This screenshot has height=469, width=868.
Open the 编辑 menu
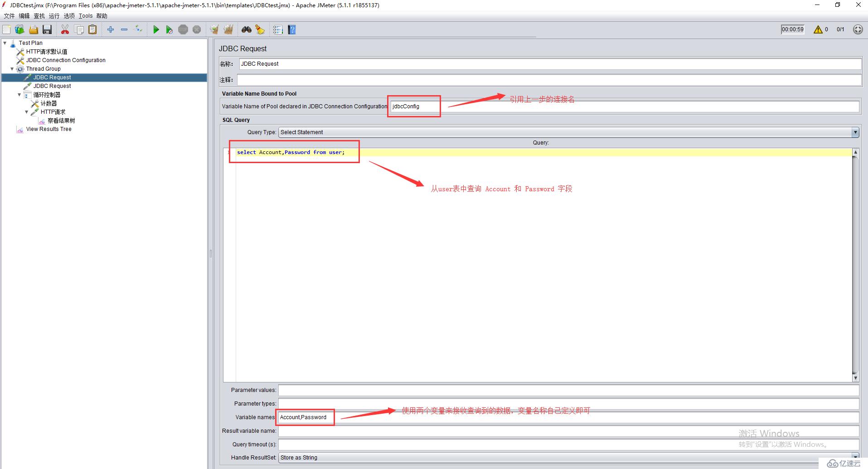click(24, 16)
